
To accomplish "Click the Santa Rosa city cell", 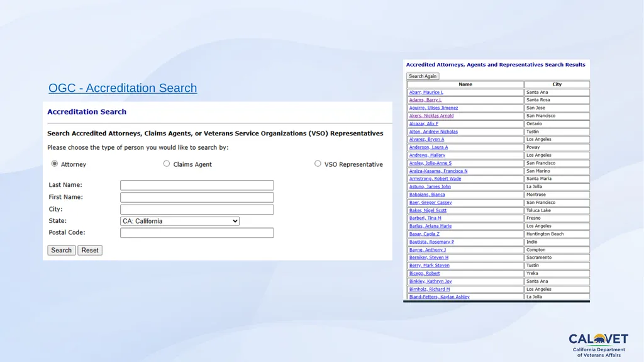I will pyautogui.click(x=557, y=100).
